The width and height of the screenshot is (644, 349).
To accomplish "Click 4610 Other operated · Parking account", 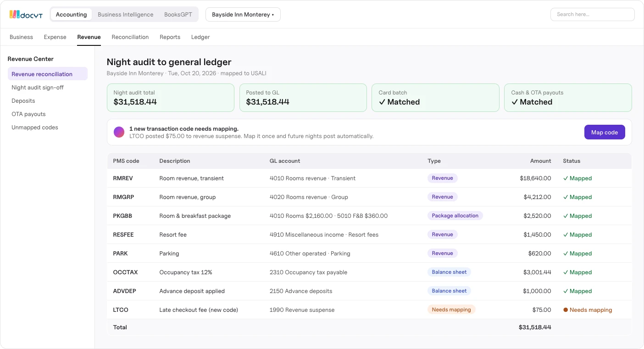I will click(x=310, y=253).
